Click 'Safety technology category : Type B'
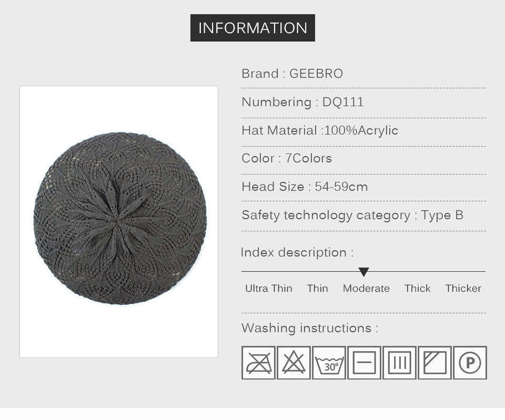 (352, 215)
